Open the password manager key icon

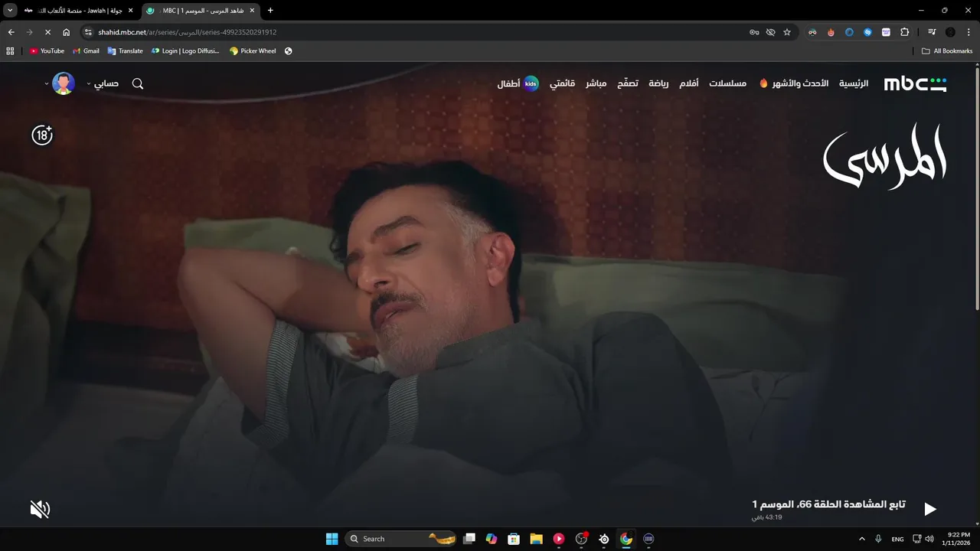(x=754, y=32)
